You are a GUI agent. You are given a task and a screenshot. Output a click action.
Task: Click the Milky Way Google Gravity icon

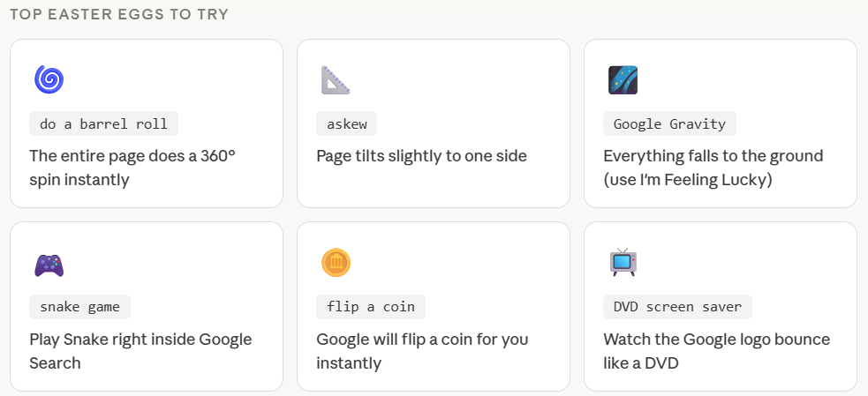(x=623, y=79)
